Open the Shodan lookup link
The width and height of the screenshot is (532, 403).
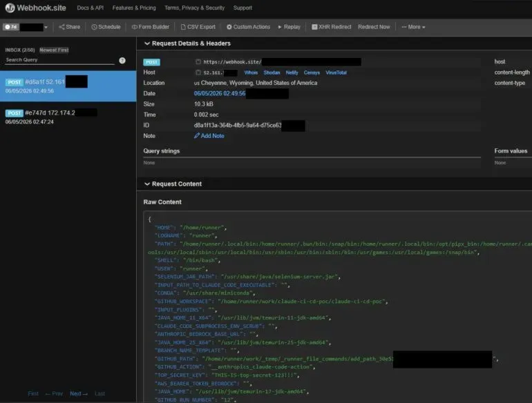(x=272, y=72)
